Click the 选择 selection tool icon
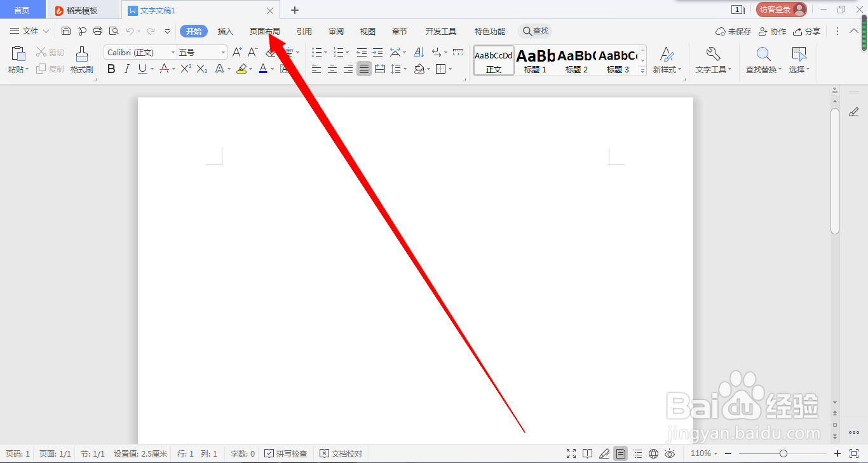This screenshot has height=463, width=868. pyautogui.click(x=799, y=54)
